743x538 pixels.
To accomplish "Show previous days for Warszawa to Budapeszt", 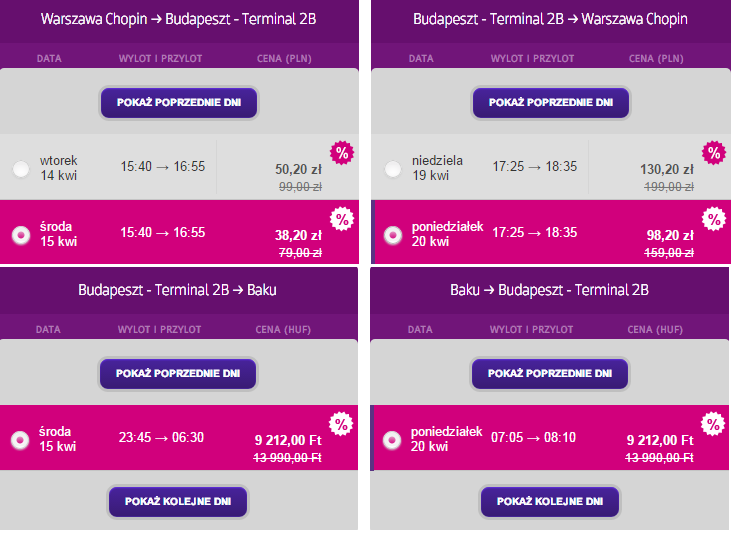I will coord(179,102).
